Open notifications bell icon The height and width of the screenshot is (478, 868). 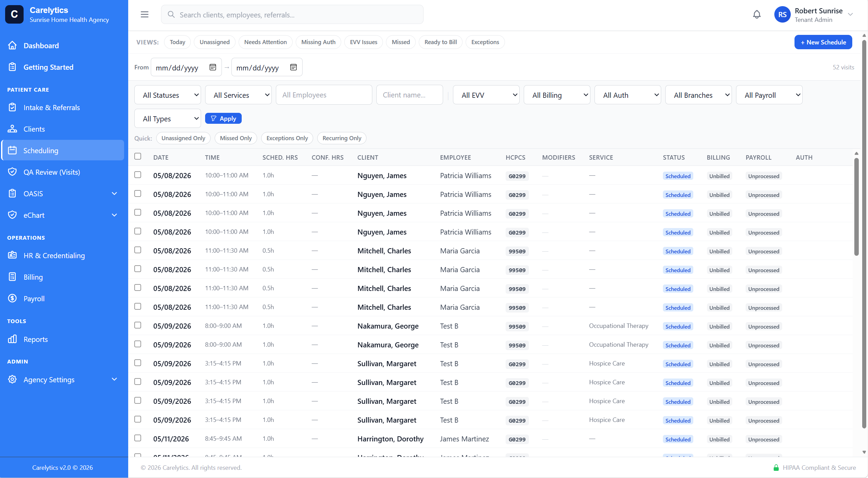coord(757,14)
